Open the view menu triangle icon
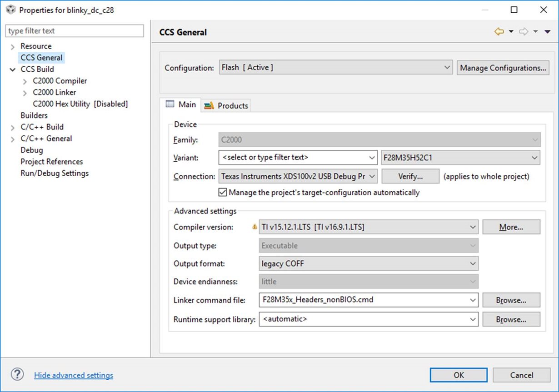Image resolution: width=559 pixels, height=392 pixels. click(x=547, y=32)
